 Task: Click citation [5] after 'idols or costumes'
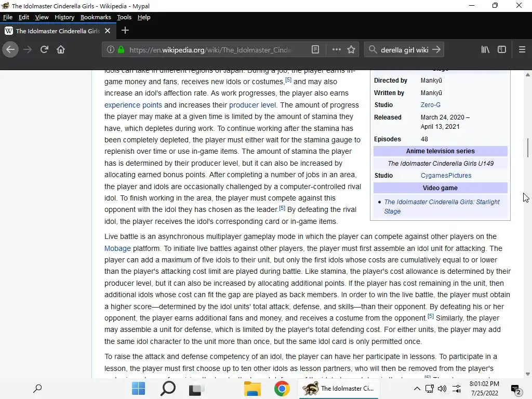(x=288, y=79)
